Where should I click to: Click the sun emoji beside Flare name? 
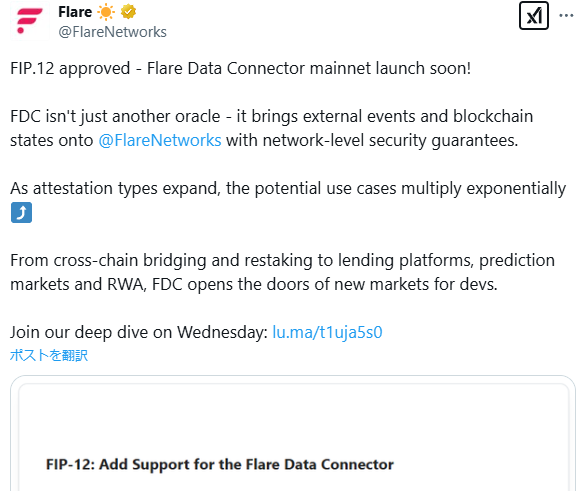click(x=106, y=12)
